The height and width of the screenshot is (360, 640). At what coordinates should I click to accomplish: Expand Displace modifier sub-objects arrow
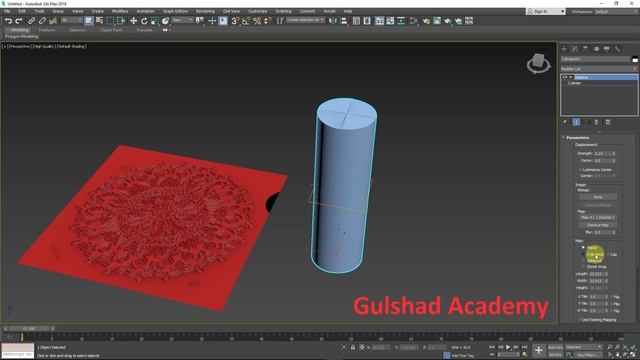click(571, 77)
